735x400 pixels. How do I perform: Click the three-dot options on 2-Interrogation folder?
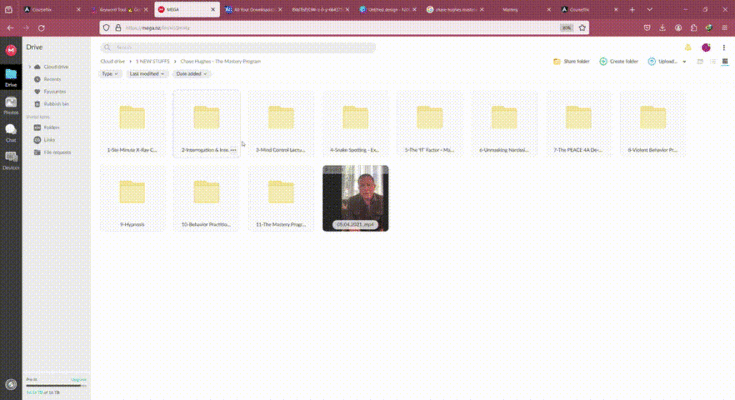click(233, 150)
